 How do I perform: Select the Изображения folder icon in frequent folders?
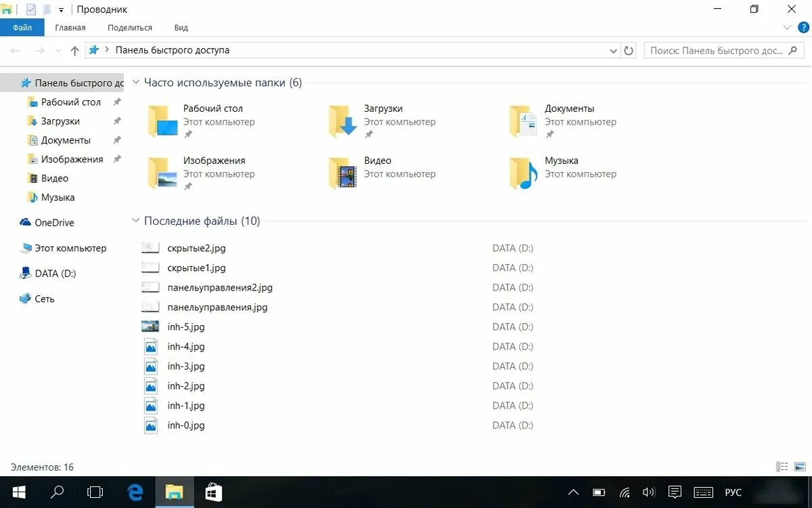pyautogui.click(x=162, y=173)
